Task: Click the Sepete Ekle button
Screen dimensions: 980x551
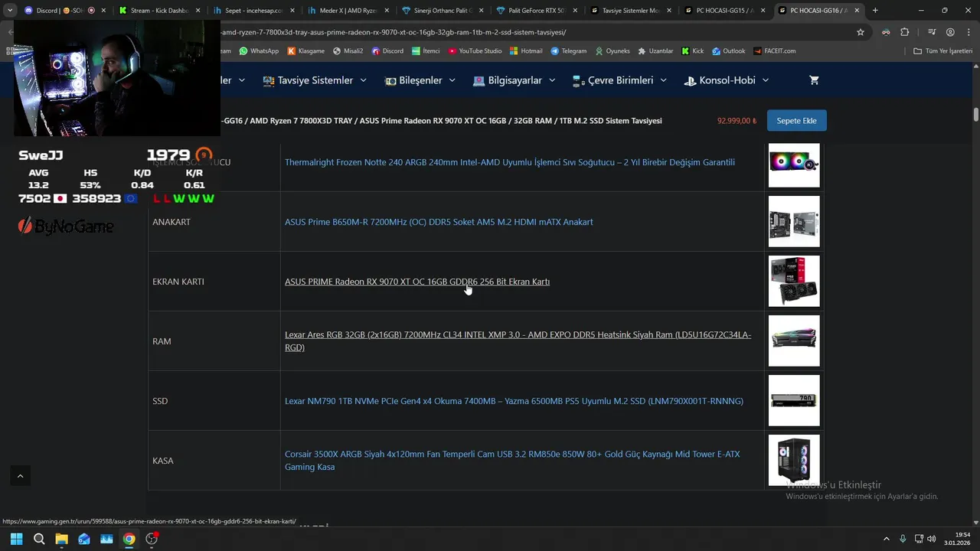Action: (x=797, y=121)
